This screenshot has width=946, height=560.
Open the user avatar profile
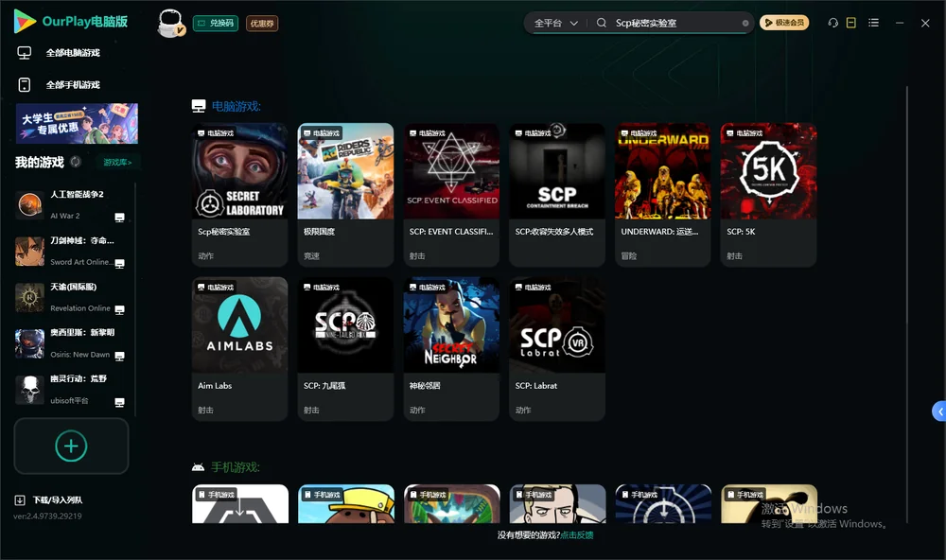(x=170, y=23)
